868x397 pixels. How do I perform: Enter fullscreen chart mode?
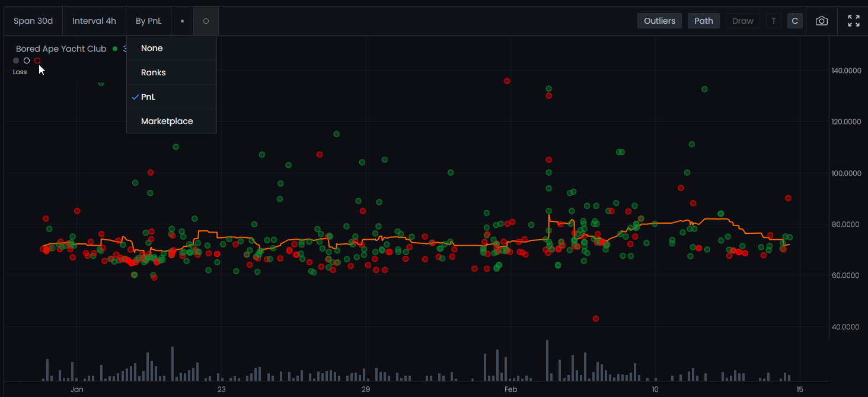pyautogui.click(x=853, y=21)
